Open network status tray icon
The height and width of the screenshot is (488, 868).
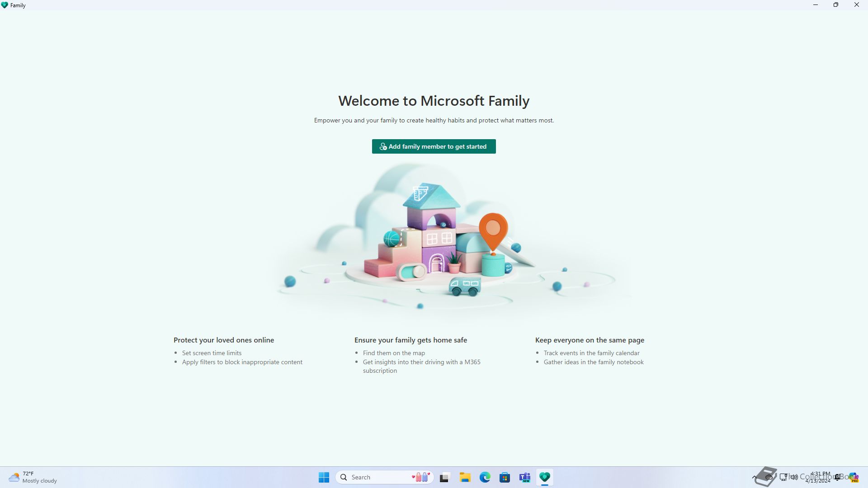pos(783,477)
